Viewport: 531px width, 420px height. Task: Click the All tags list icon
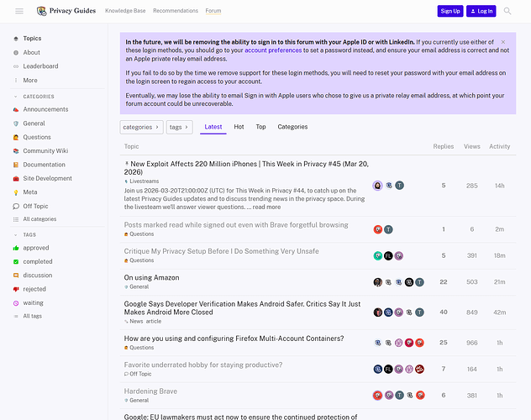[x=16, y=316]
